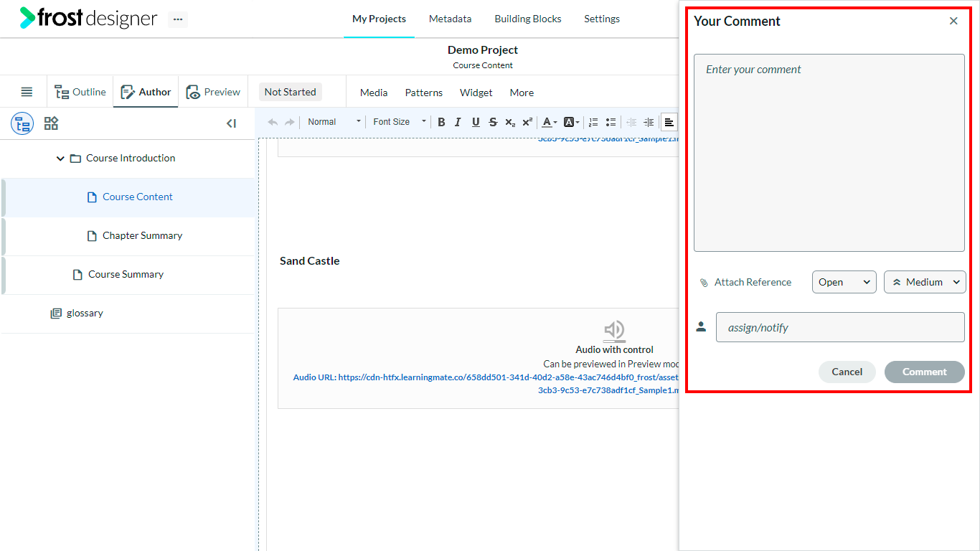Open the font color picker
Screen dimensions: 980x551
click(550, 122)
